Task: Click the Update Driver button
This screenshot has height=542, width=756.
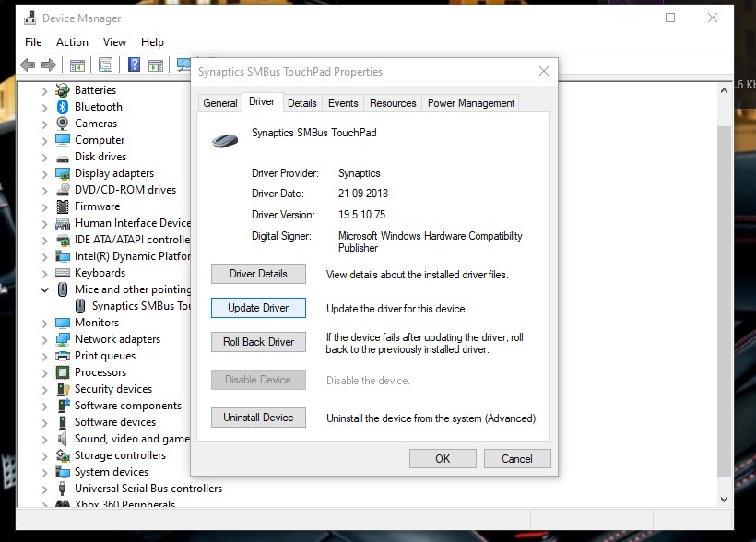Action: pos(258,308)
